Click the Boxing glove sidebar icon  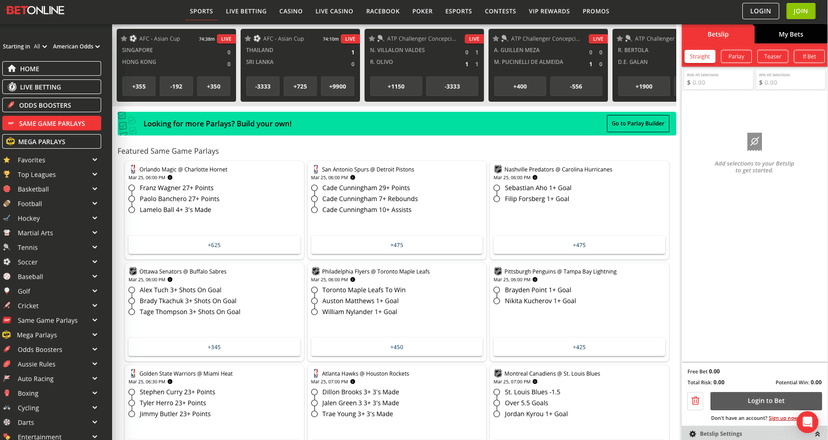coord(7,393)
